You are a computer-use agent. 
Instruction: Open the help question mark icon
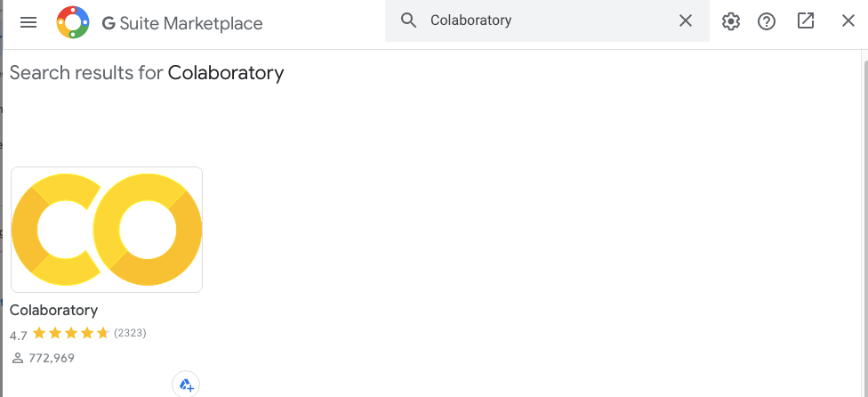click(767, 21)
